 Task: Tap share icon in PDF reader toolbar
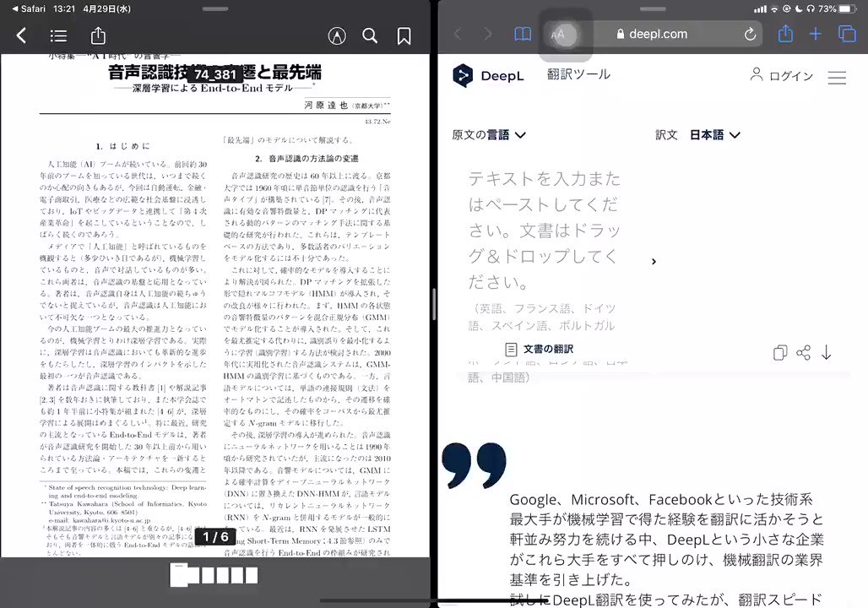point(98,35)
